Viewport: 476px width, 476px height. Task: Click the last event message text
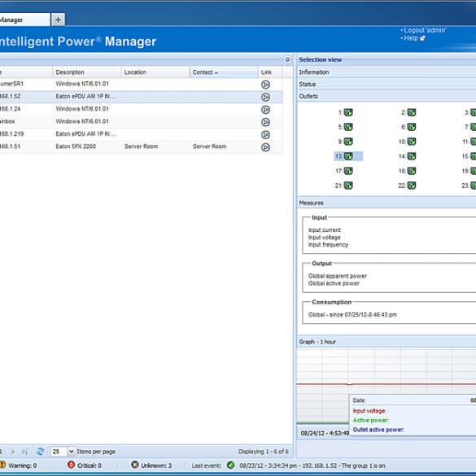(312, 465)
